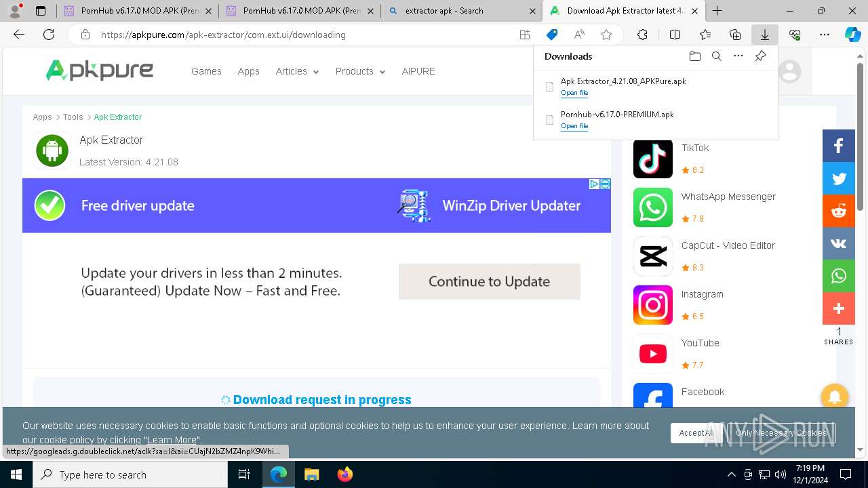The width and height of the screenshot is (868, 488).
Task: View site information lock icon
Action: (x=85, y=35)
